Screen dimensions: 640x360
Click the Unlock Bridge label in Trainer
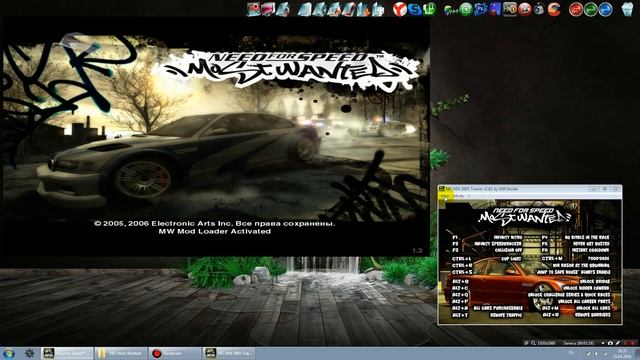click(595, 282)
